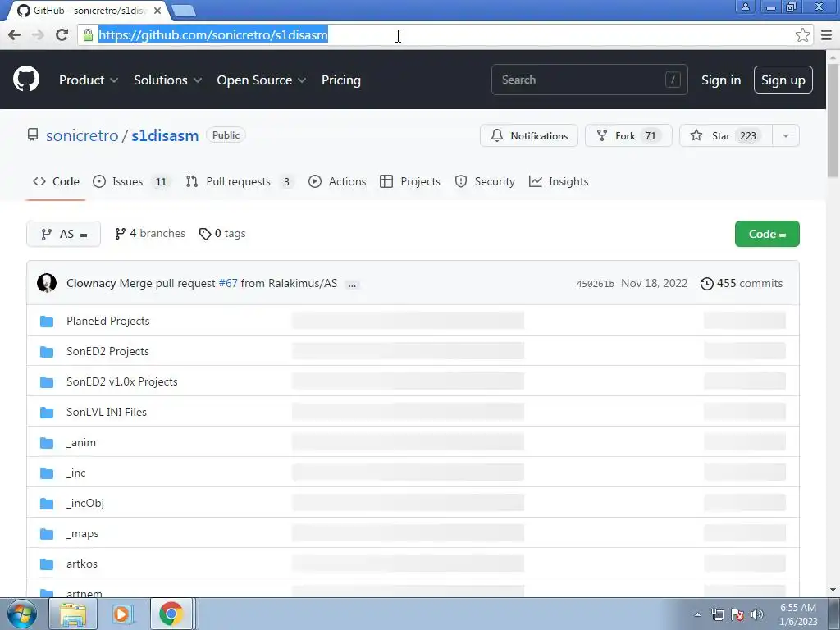Open the Chrome menu hamburger icon
This screenshot has width=840, height=630.
[827, 35]
